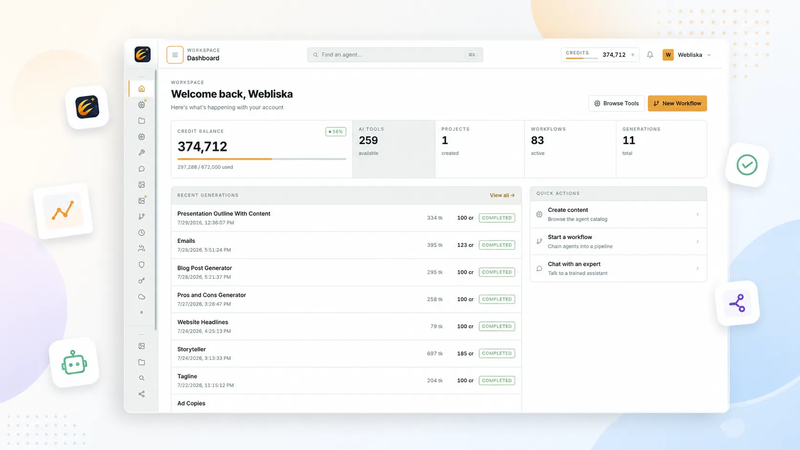Click the small dot icon below cloud in sidebar
Image resolution: width=800 pixels, height=450 pixels.
point(141,312)
